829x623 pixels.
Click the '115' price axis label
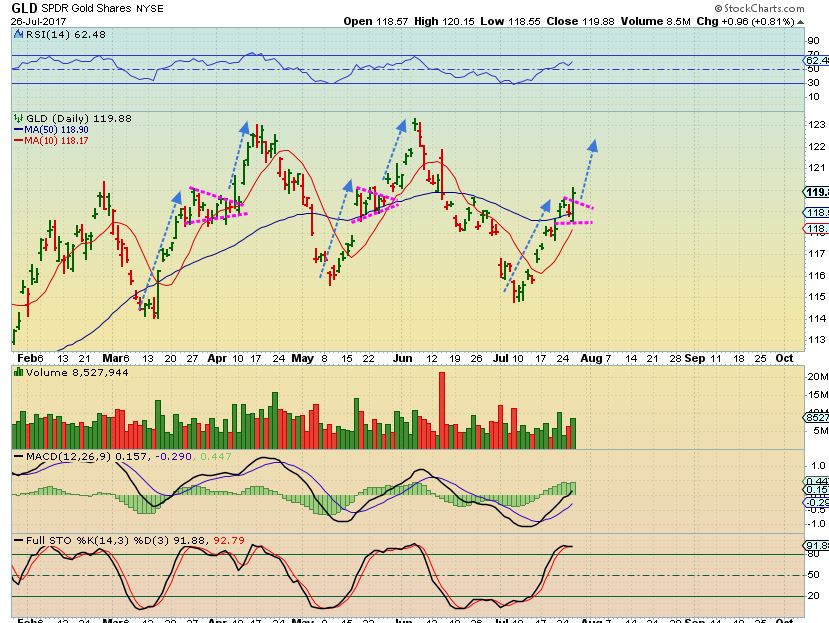coord(817,297)
